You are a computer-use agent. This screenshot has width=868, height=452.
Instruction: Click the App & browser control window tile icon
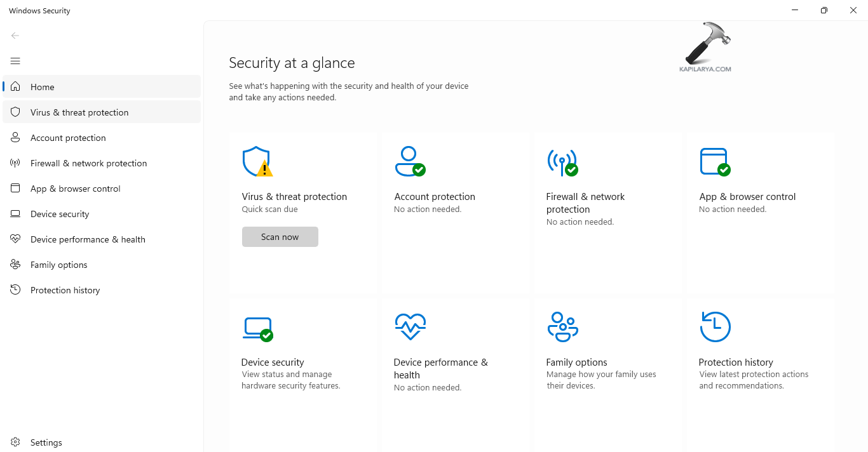(x=714, y=161)
